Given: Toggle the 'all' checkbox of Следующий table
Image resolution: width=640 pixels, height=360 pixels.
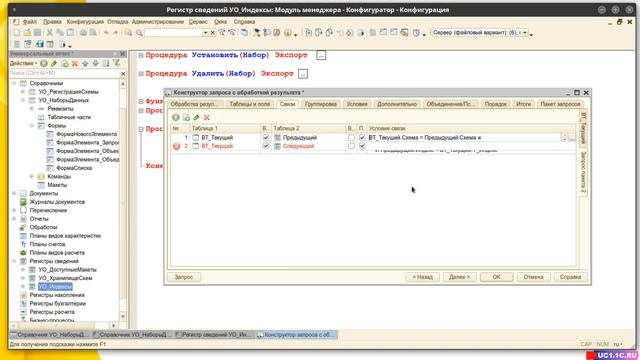Looking at the screenshot, I should coord(351,146).
